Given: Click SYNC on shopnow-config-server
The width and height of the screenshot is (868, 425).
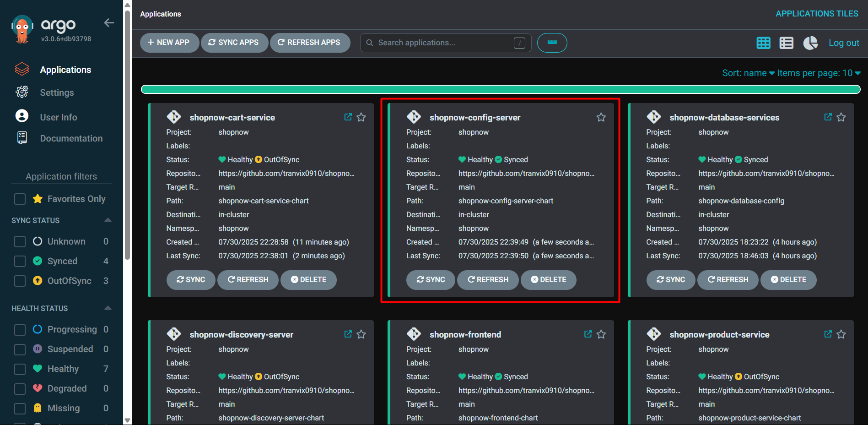Looking at the screenshot, I should (x=430, y=280).
